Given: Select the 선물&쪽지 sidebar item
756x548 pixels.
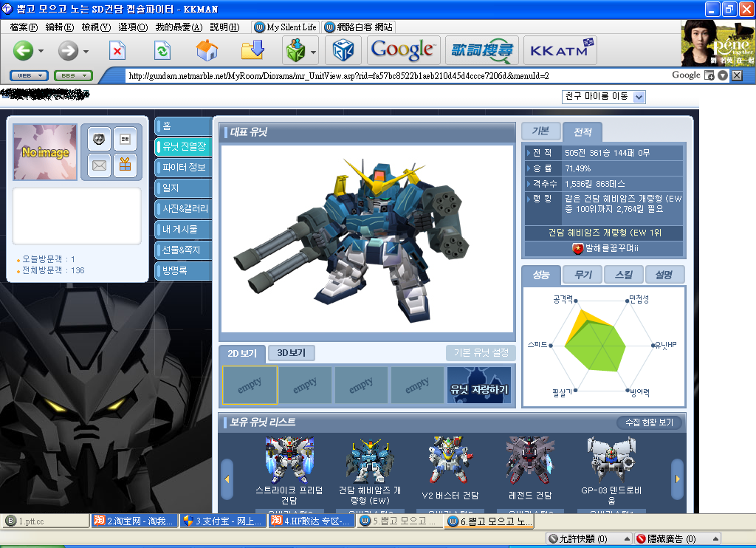Looking at the screenshot, I should pos(184,250).
